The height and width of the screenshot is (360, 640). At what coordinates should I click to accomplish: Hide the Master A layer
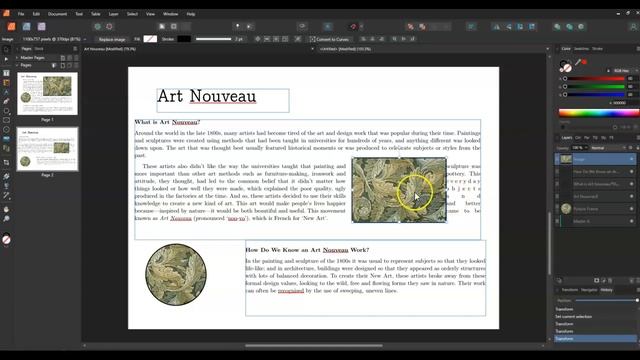(631, 221)
